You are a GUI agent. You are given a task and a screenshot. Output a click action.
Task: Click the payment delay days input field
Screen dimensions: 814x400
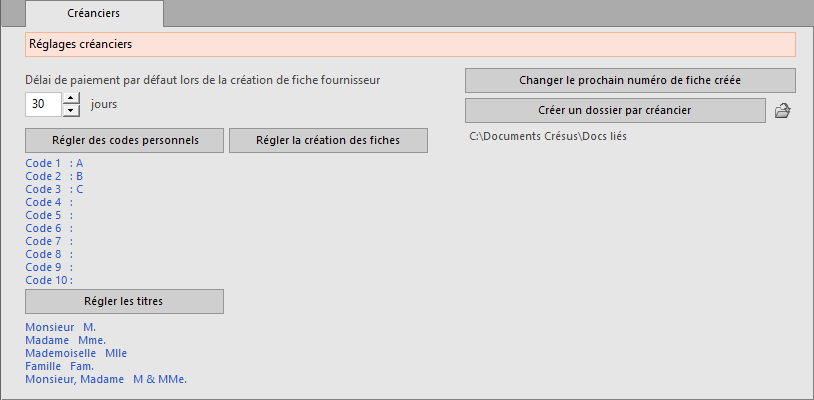tap(44, 104)
